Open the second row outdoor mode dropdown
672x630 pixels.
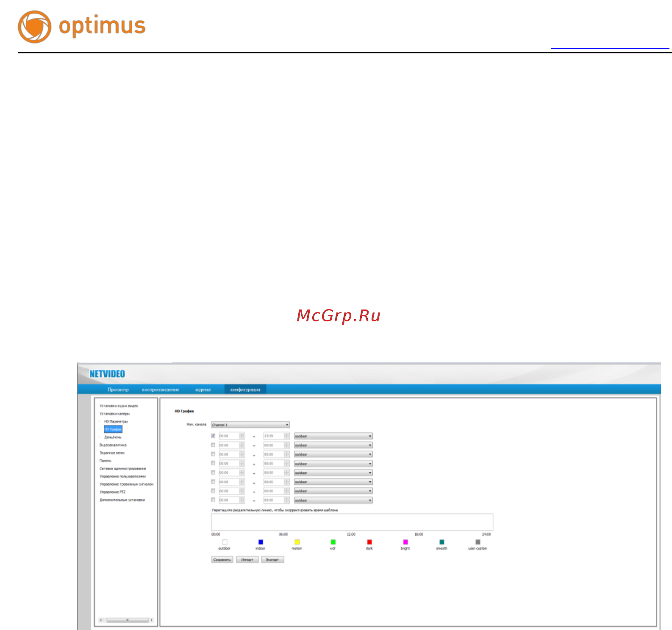pos(333,445)
